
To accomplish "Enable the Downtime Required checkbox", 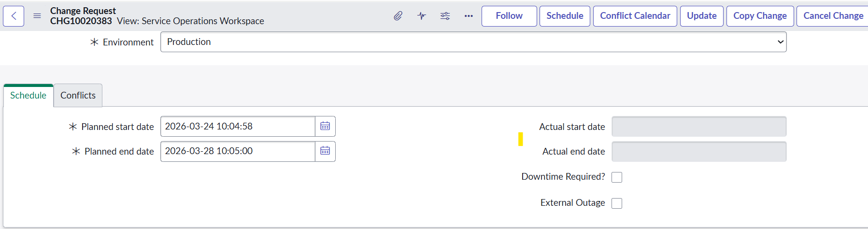I will click(617, 177).
